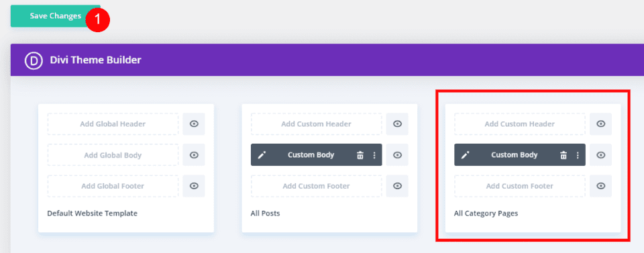Image resolution: width=644 pixels, height=253 pixels.
Task: Hide the All Category Pages custom footer
Action: [601, 186]
